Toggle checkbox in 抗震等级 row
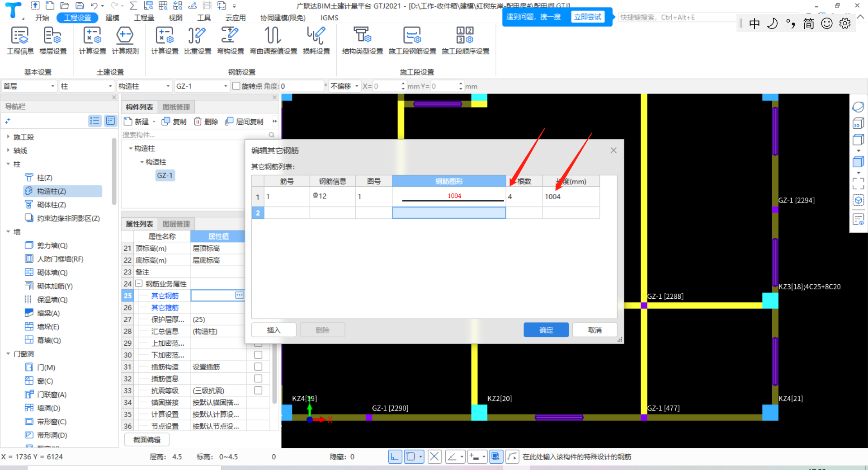The width and height of the screenshot is (868, 470). pyautogui.click(x=258, y=390)
